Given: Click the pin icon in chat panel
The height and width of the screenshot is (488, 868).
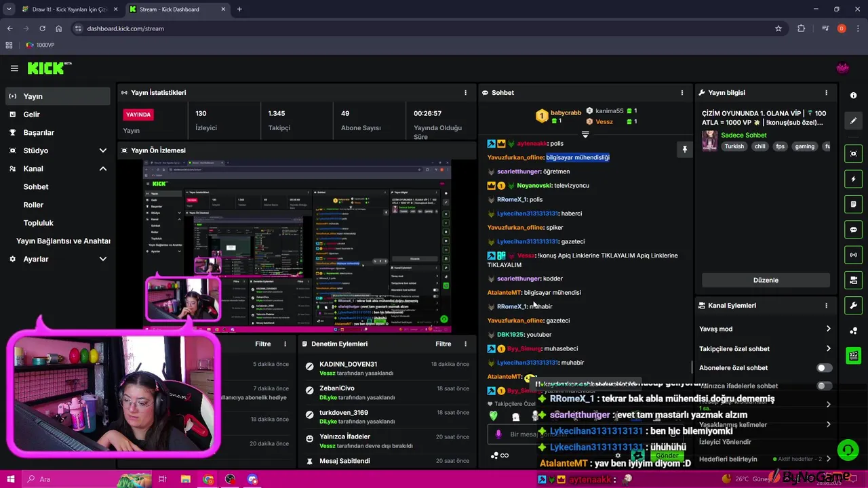Looking at the screenshot, I should pyautogui.click(x=684, y=149).
